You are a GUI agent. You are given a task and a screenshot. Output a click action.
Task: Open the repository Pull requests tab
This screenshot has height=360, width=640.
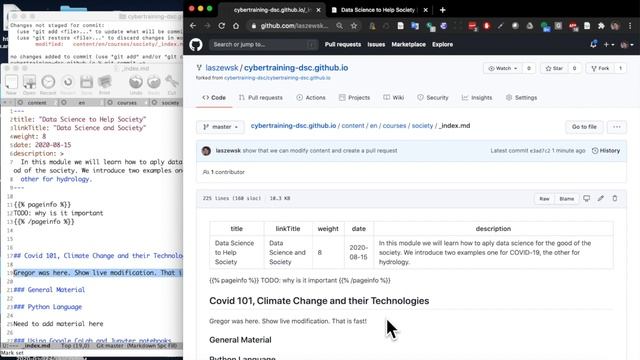[x=260, y=98]
